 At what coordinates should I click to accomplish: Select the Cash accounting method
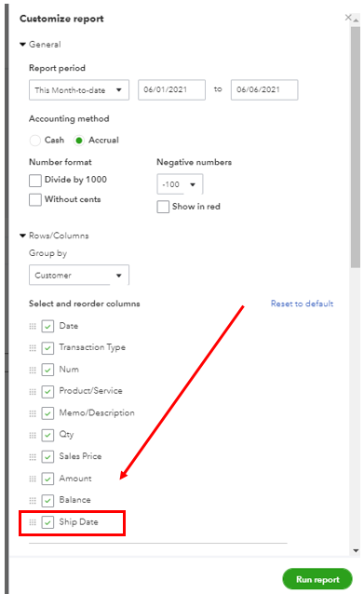[x=34, y=141]
